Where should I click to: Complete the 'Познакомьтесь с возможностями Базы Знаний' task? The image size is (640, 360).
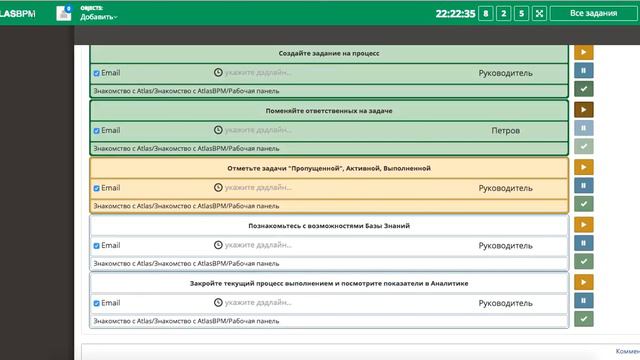point(584,261)
